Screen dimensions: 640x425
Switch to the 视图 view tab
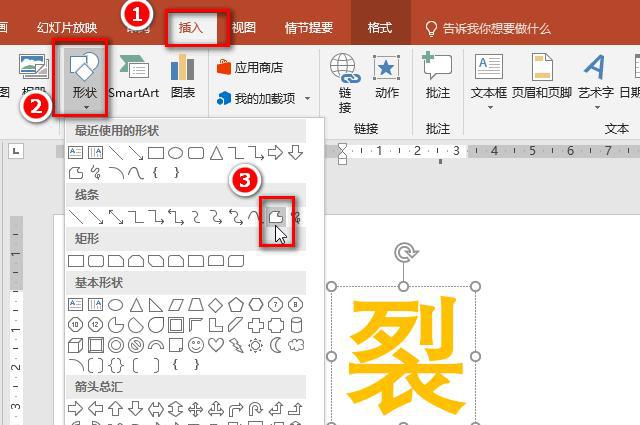pyautogui.click(x=243, y=28)
